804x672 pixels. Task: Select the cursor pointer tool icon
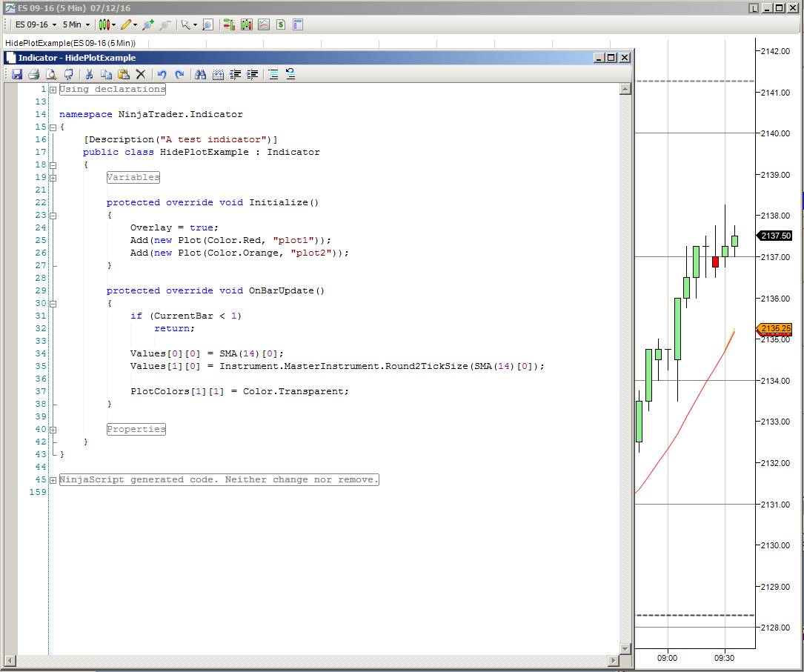[185, 24]
